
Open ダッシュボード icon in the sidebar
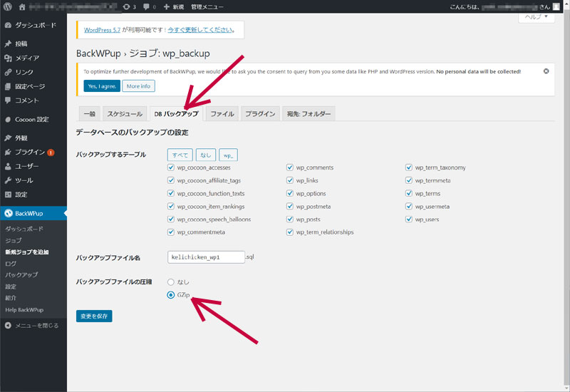(x=8, y=25)
